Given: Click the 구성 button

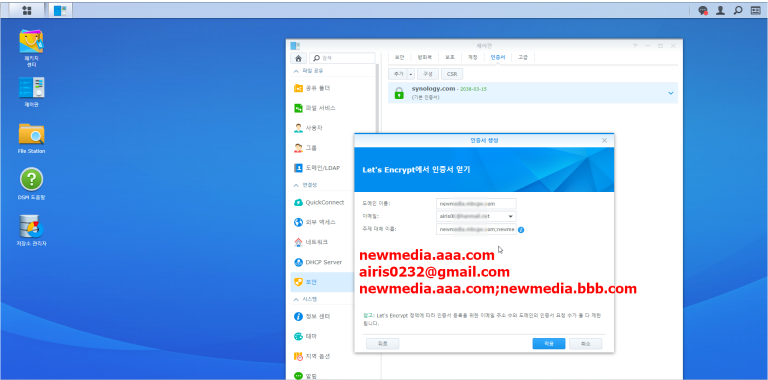Looking at the screenshot, I should coord(428,74).
